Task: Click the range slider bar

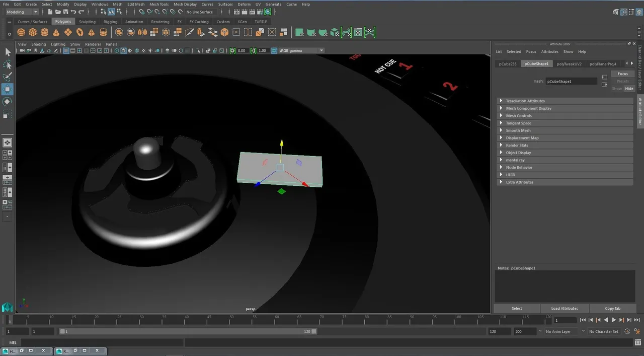Action: tap(188, 331)
